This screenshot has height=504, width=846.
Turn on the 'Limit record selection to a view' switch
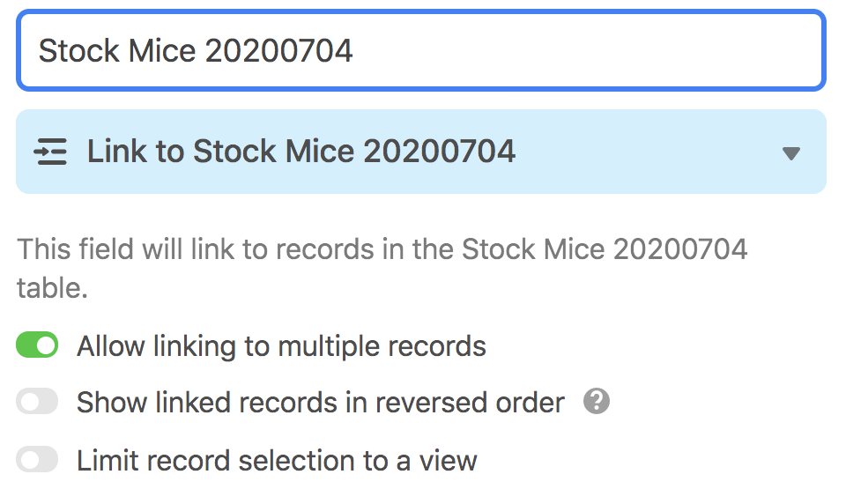point(37,460)
